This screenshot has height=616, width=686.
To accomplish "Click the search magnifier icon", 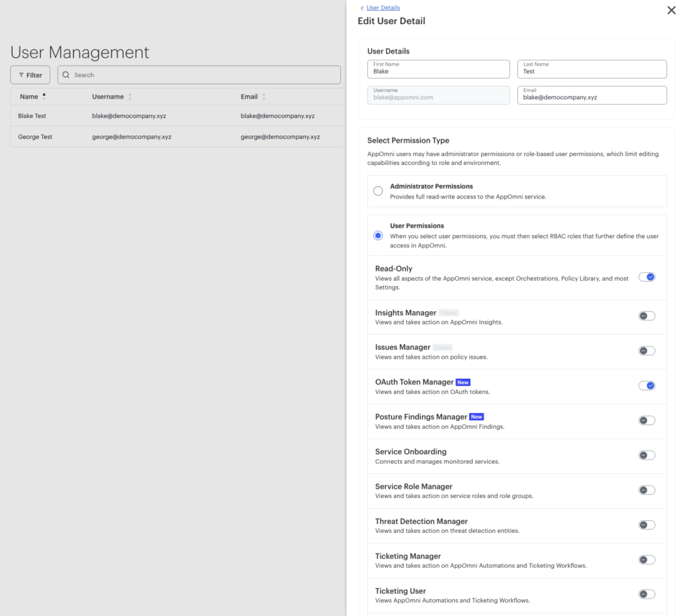I will [66, 75].
